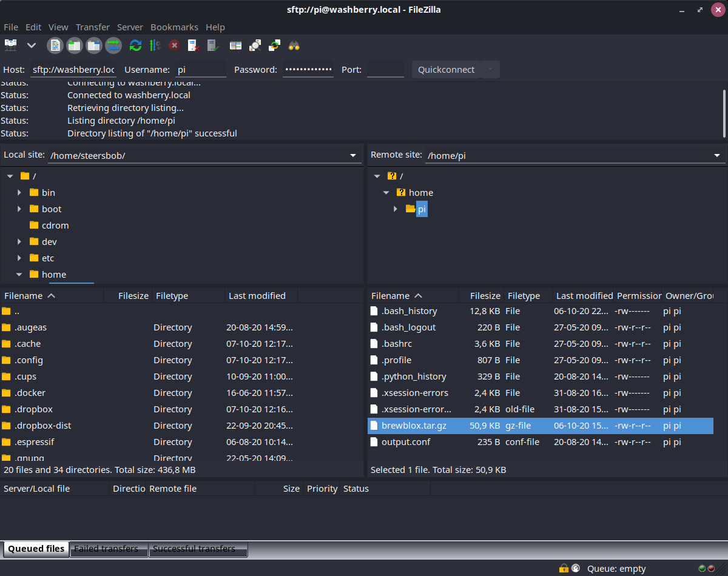Screen dimensions: 728x576
Task: Reconnect to the last server icon
Action: [x=212, y=45]
